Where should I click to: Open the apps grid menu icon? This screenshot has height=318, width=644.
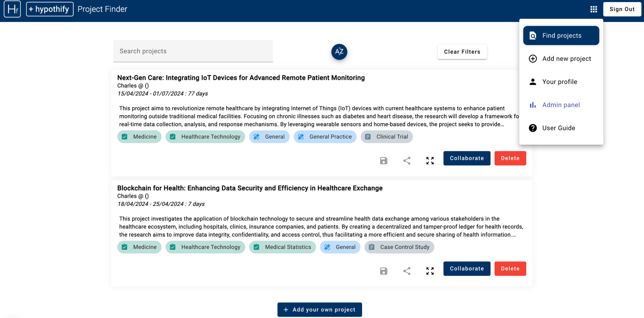coord(594,9)
